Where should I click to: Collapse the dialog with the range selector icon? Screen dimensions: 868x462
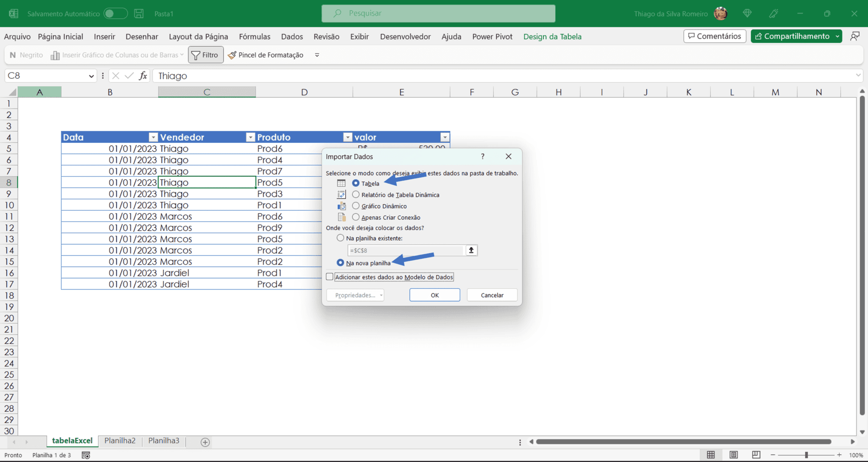coord(470,250)
